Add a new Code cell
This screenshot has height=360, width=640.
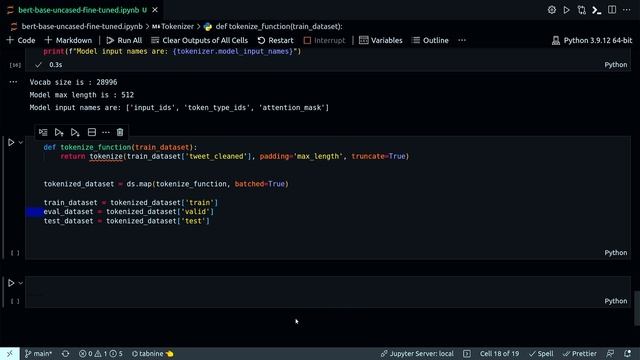tap(21, 40)
